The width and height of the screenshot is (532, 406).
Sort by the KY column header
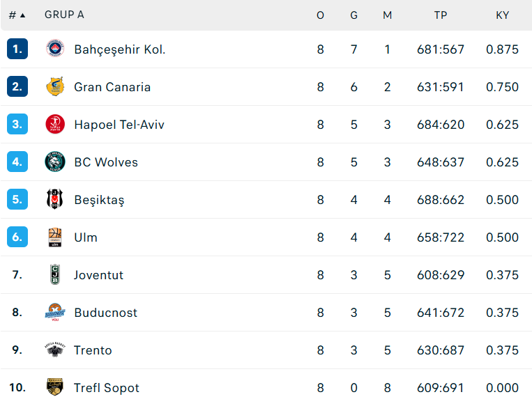tap(502, 15)
